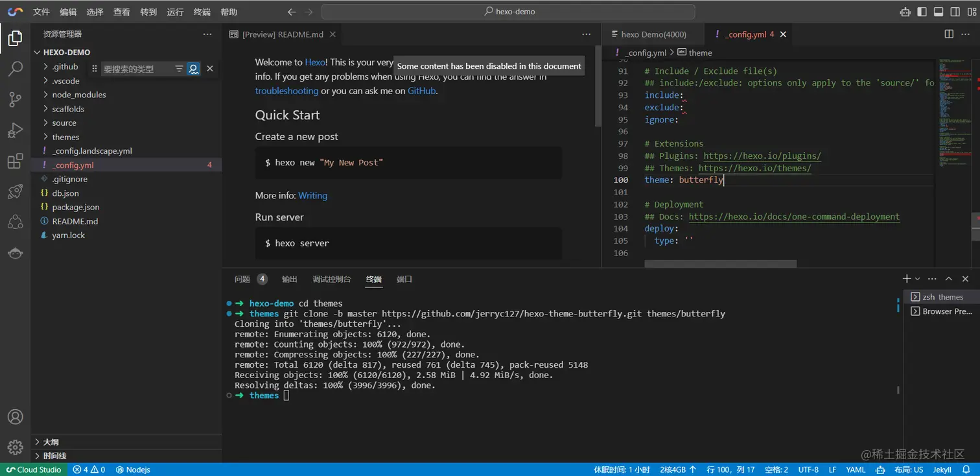The height and width of the screenshot is (476, 980).
Task: Toggle fuzzy match in explorer search widget
Action: click(193, 69)
